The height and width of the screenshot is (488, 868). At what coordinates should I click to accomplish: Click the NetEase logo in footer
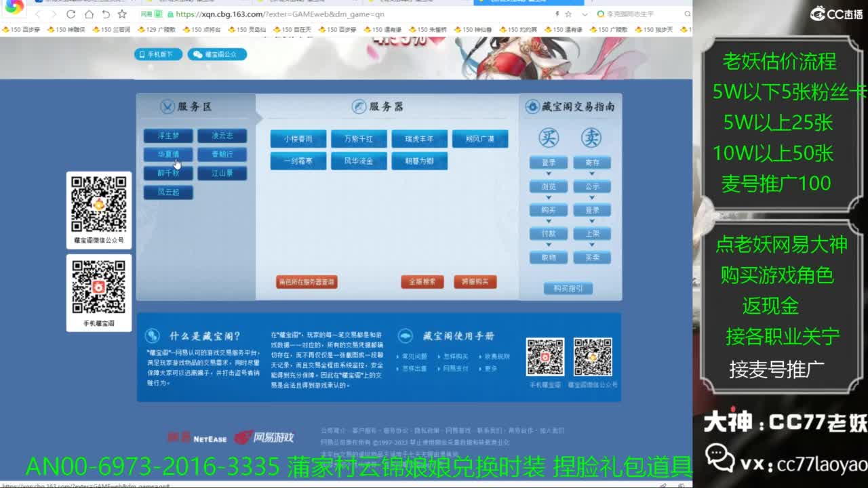pyautogui.click(x=197, y=438)
